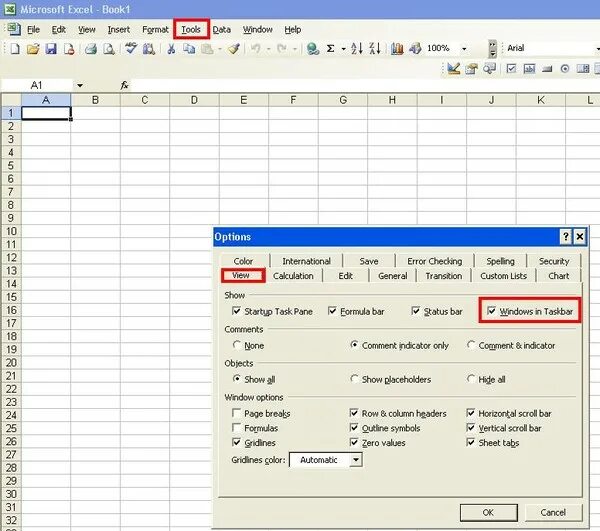Open the 100% zoom dropdown
600x531 pixels.
[464, 49]
